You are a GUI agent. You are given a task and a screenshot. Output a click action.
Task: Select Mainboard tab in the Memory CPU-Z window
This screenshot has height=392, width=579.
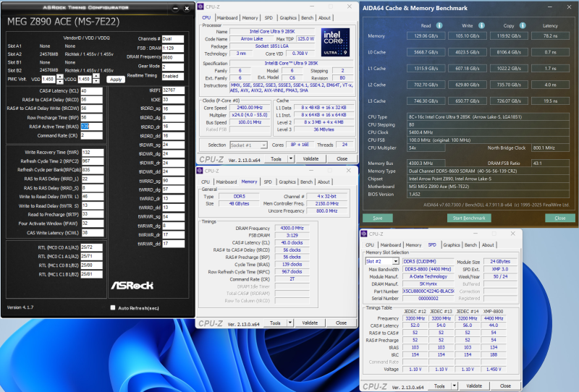coord(226,182)
